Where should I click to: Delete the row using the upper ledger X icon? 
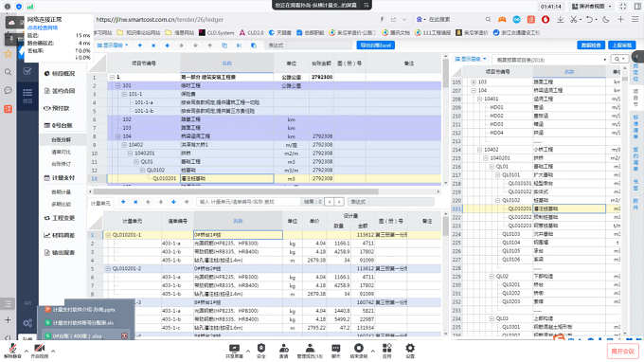coord(153,45)
